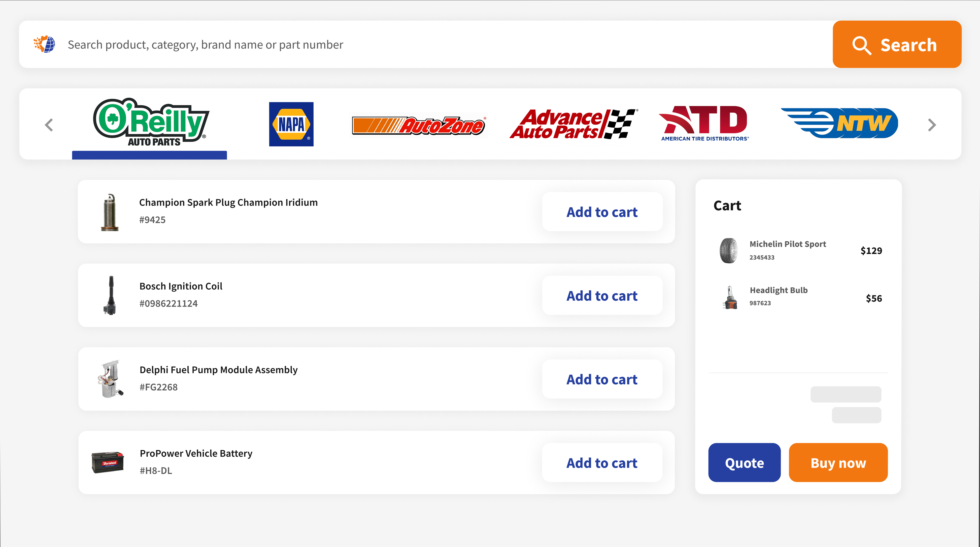This screenshot has height=547, width=980.
Task: Open Headlight Bulb item in cart
Action: click(778, 290)
